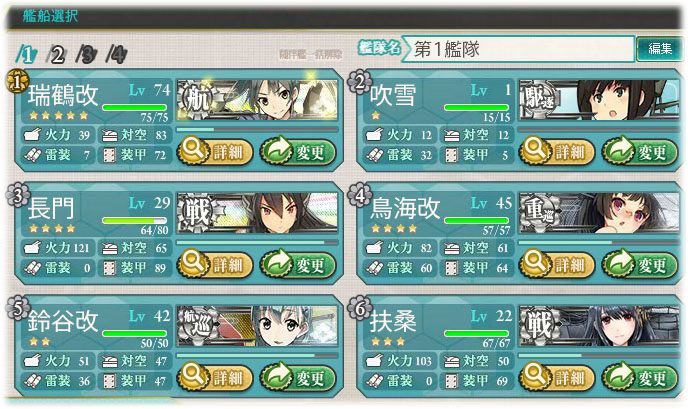
Task: Click the fleet name field 第1艦隊
Action: [x=518, y=49]
